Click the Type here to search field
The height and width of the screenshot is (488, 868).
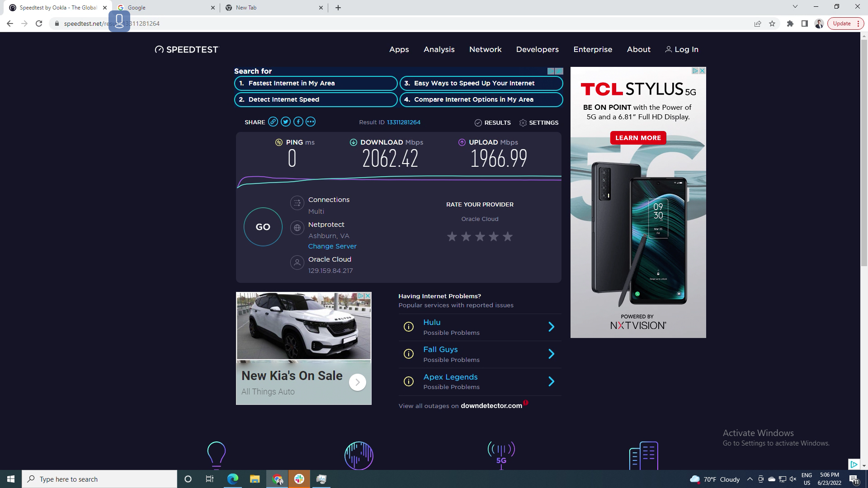(x=99, y=479)
